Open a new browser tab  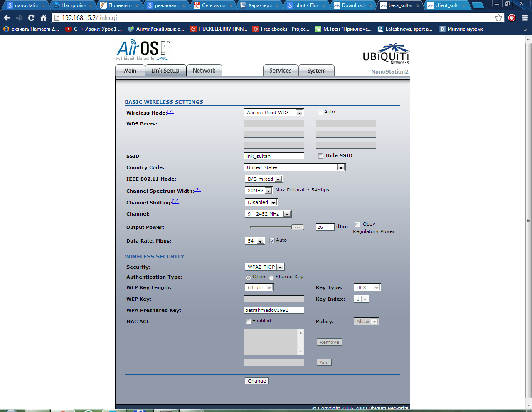pyautogui.click(x=478, y=5)
